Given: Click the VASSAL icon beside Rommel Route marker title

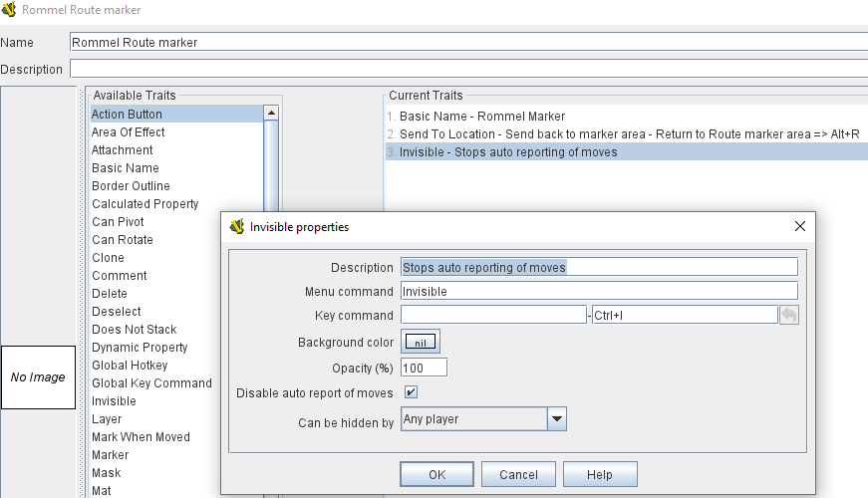Looking at the screenshot, I should 9,9.
